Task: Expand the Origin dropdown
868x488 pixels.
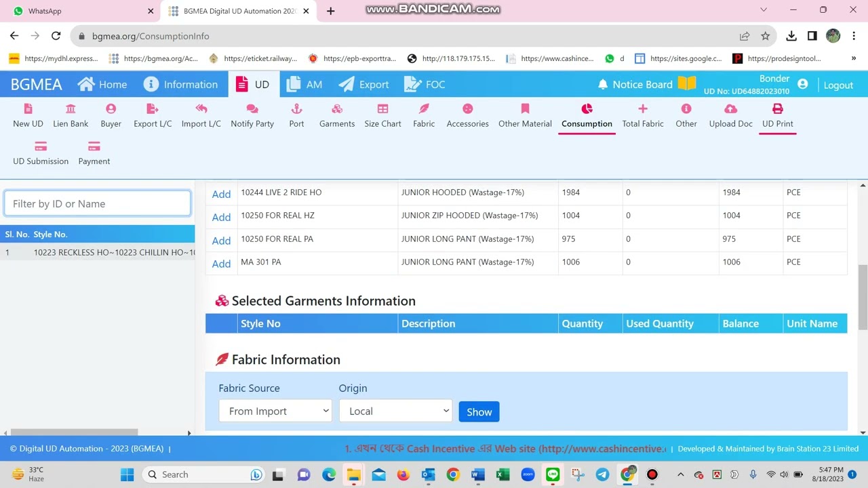Action: coord(395,411)
